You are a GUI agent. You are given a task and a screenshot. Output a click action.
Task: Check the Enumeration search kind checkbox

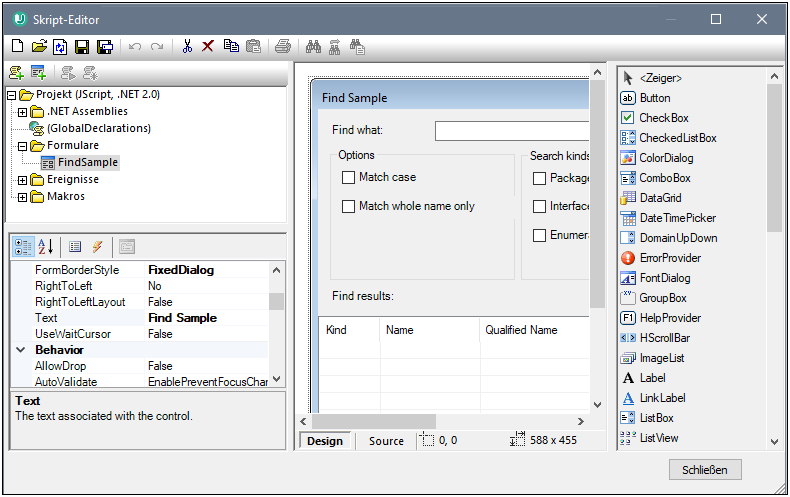pyautogui.click(x=540, y=236)
